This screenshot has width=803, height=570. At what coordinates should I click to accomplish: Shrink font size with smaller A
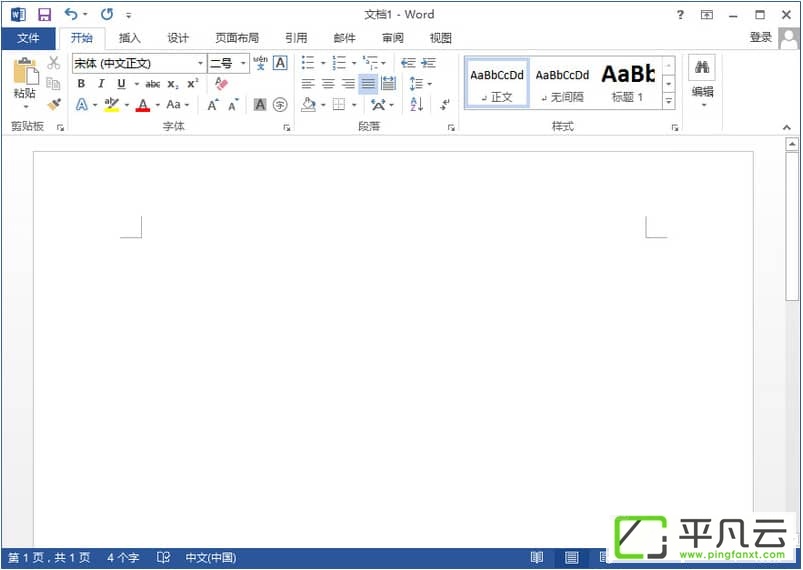coord(234,105)
